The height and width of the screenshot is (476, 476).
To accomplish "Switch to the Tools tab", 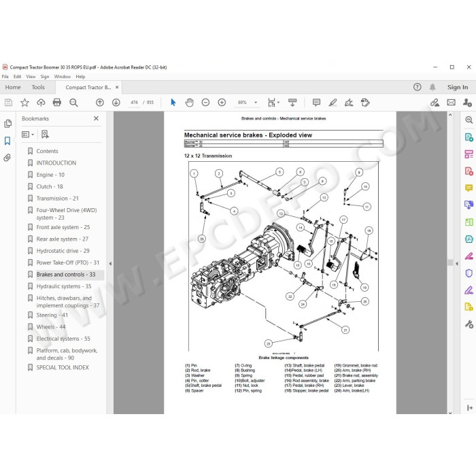I will (x=38, y=87).
